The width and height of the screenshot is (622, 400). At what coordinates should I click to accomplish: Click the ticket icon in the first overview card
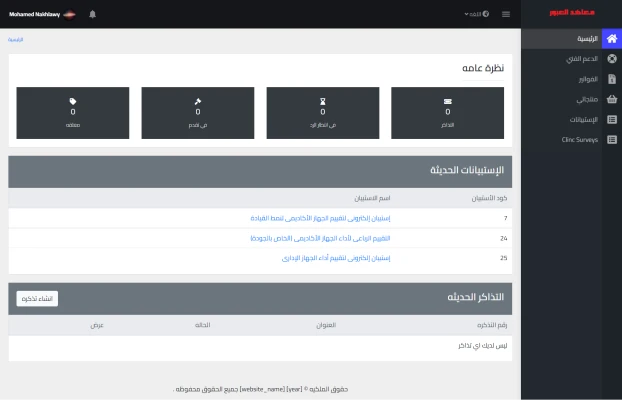pos(447,101)
